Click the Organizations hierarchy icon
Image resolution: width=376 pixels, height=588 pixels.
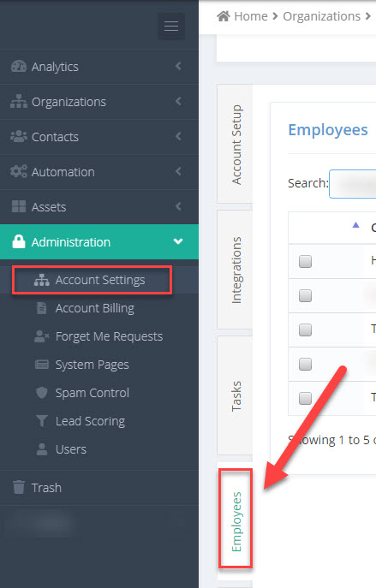(19, 101)
